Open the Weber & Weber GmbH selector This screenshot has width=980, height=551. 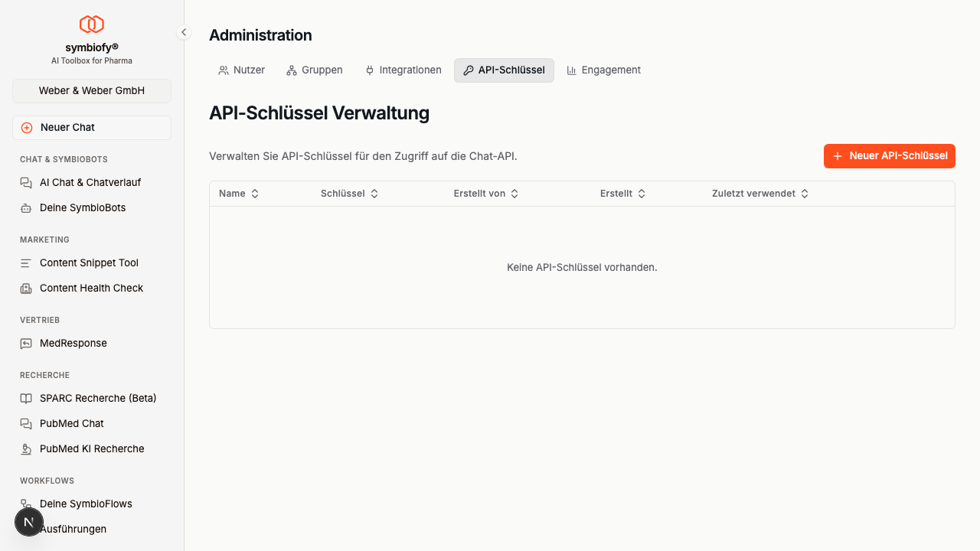point(91,90)
